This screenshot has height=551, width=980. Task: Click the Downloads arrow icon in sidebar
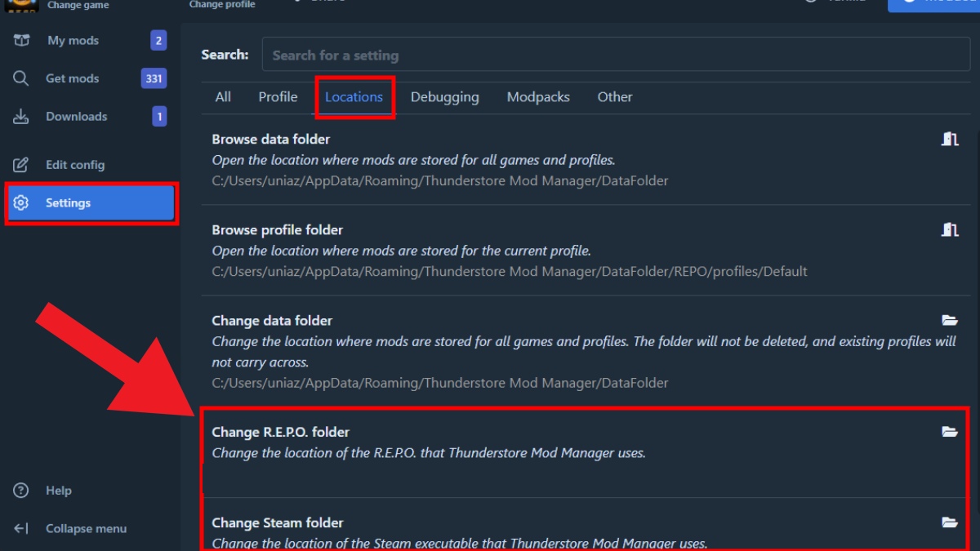click(x=20, y=116)
